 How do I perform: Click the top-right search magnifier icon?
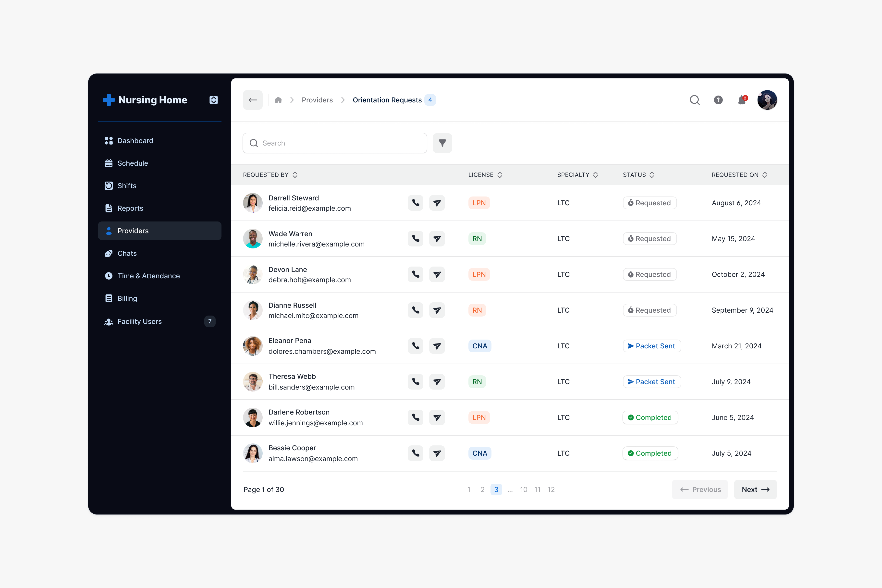click(695, 100)
